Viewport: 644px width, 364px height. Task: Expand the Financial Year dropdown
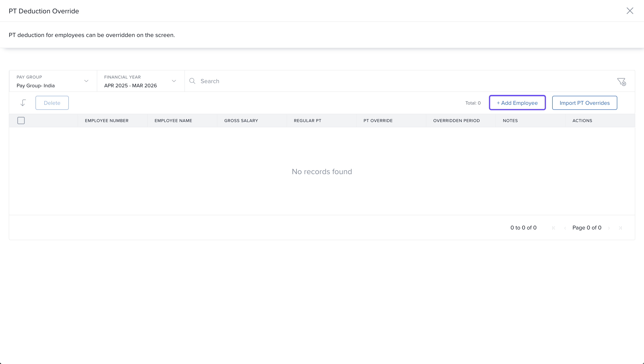[x=140, y=81]
